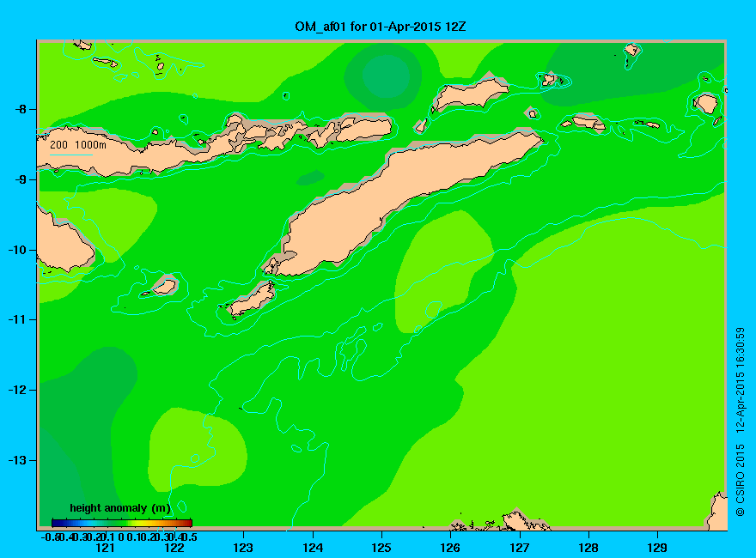This screenshot has height=558, width=756.
Task: Click the latitude tick label "-8"
Action: 21,109
